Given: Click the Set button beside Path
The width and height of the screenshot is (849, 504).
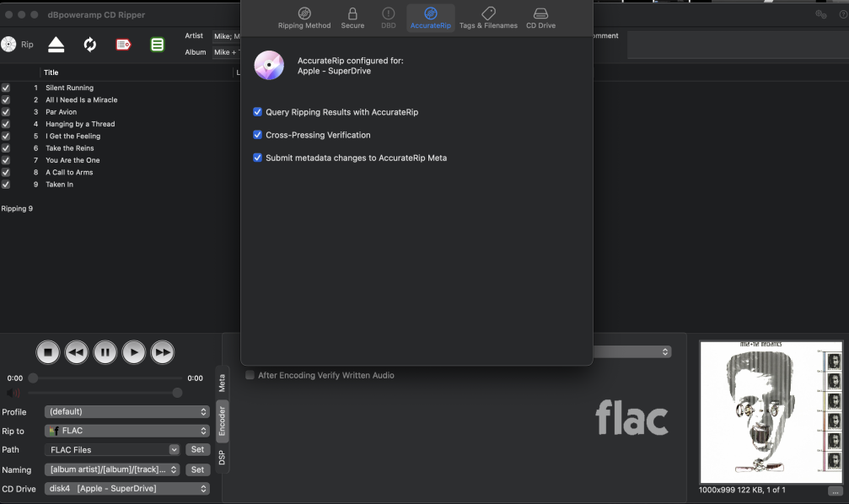Looking at the screenshot, I should click(x=197, y=450).
